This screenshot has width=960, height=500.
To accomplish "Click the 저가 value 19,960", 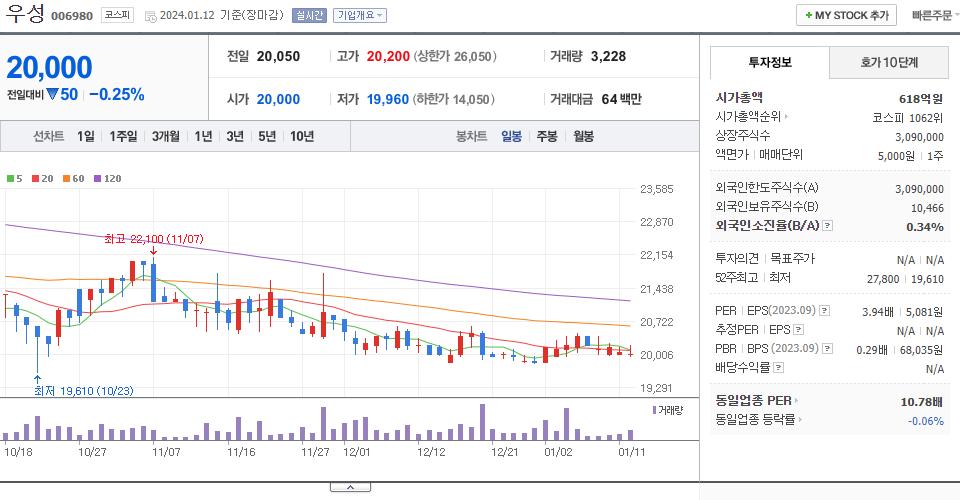I will click(388, 99).
